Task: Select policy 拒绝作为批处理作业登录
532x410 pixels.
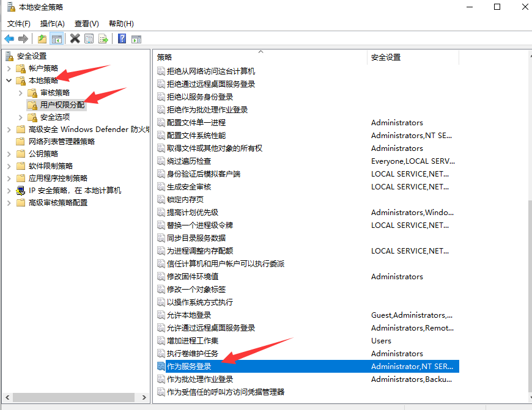Action: point(207,110)
